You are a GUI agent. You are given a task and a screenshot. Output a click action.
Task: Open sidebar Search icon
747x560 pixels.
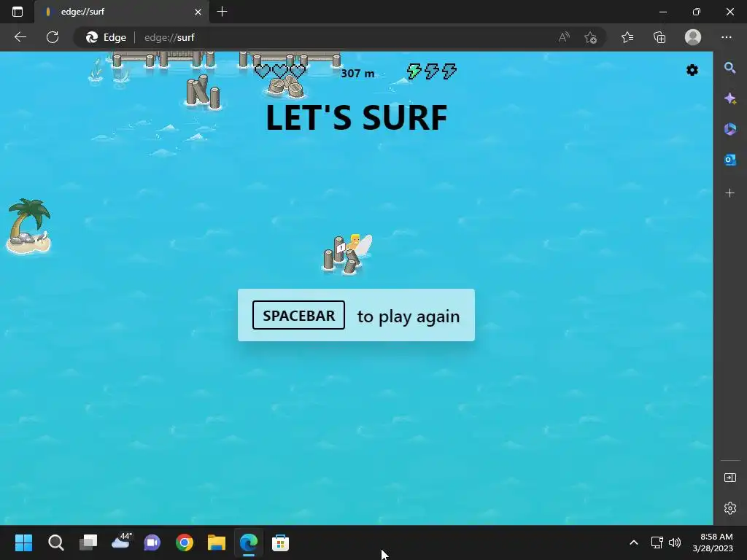point(729,68)
